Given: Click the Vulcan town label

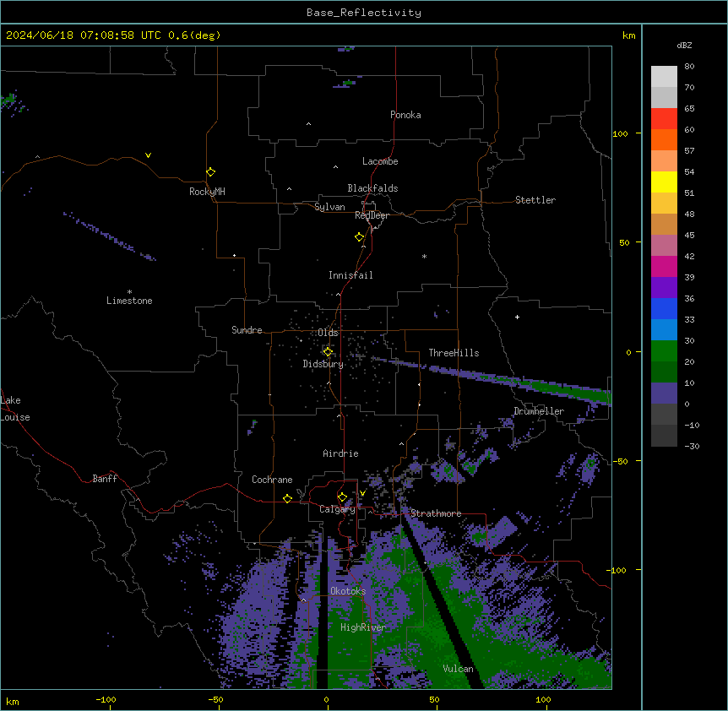Looking at the screenshot, I should pyautogui.click(x=458, y=669).
